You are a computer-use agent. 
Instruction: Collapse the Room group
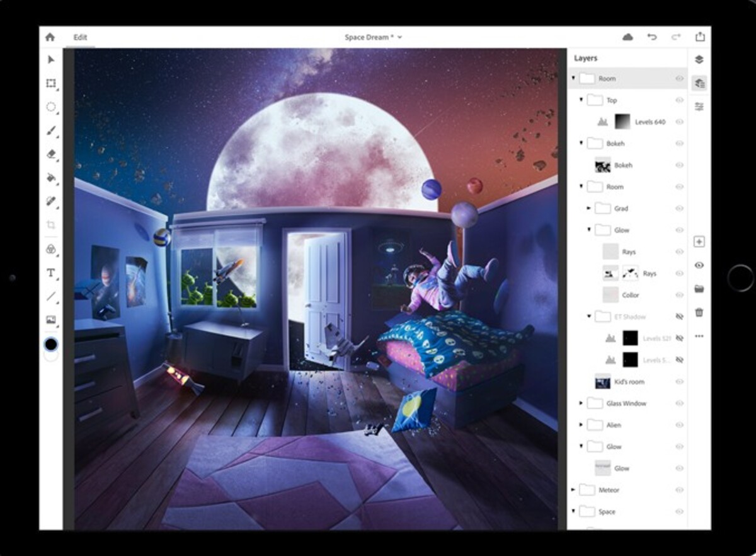[x=573, y=78]
